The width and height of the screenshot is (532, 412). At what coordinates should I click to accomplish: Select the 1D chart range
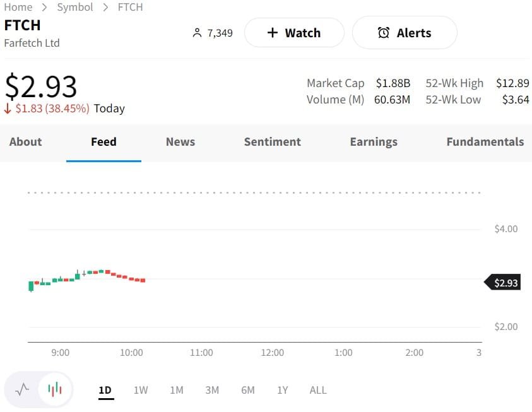[x=105, y=390]
